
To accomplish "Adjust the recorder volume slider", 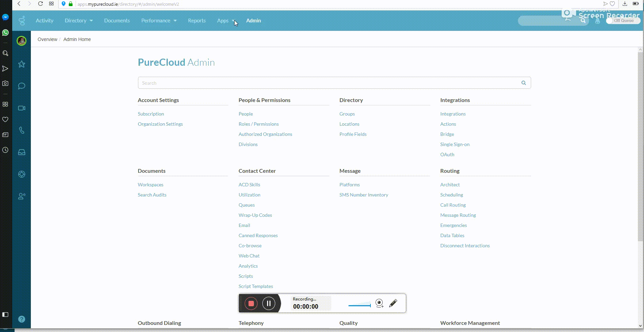I will coord(360,305).
